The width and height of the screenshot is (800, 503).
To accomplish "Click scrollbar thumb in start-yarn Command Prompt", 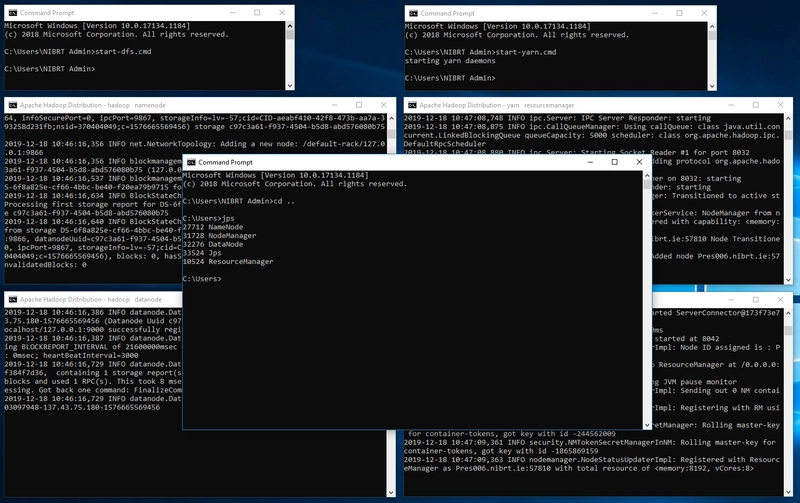I will click(x=689, y=33).
